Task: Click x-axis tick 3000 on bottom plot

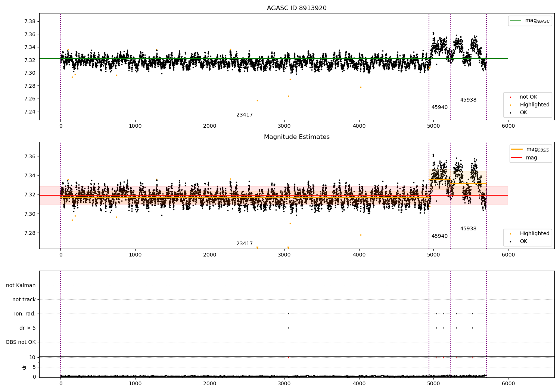Action: [x=284, y=383]
